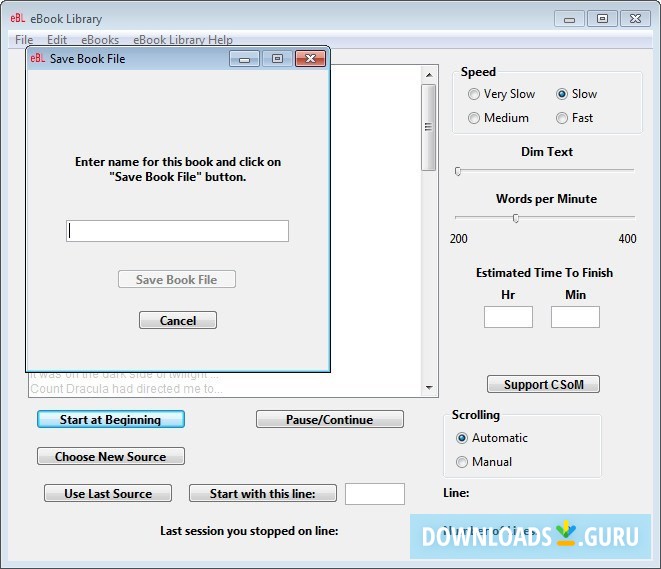Open the eBooks menu
Image resolution: width=661 pixels, height=569 pixels.
point(100,40)
